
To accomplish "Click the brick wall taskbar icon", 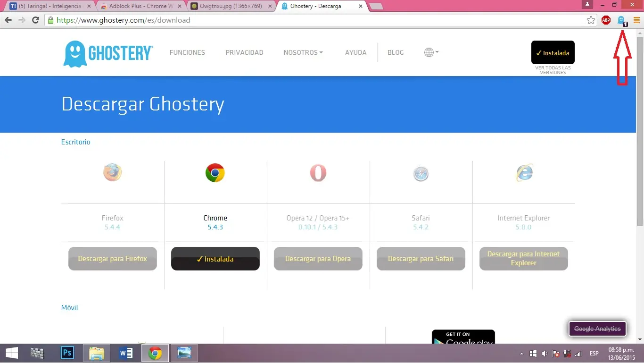I will [37, 353].
